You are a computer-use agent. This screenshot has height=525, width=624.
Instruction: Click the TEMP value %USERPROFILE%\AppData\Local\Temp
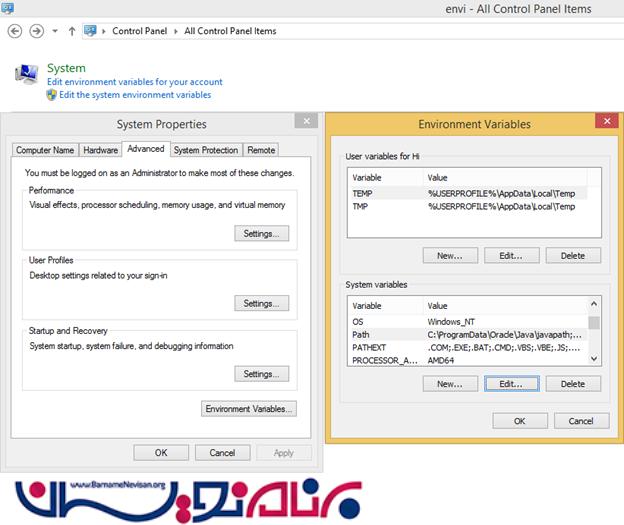[501, 193]
